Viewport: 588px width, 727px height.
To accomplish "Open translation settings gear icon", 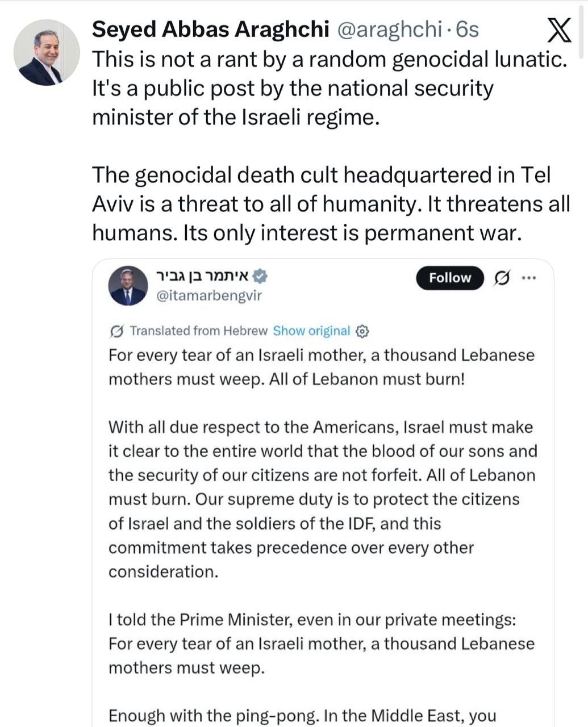I will 362,331.
